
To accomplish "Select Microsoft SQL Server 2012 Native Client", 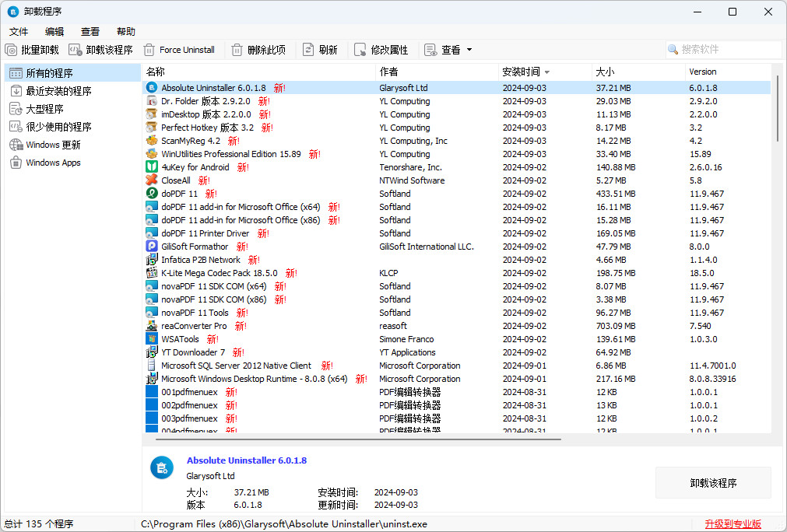I will [457, 366].
